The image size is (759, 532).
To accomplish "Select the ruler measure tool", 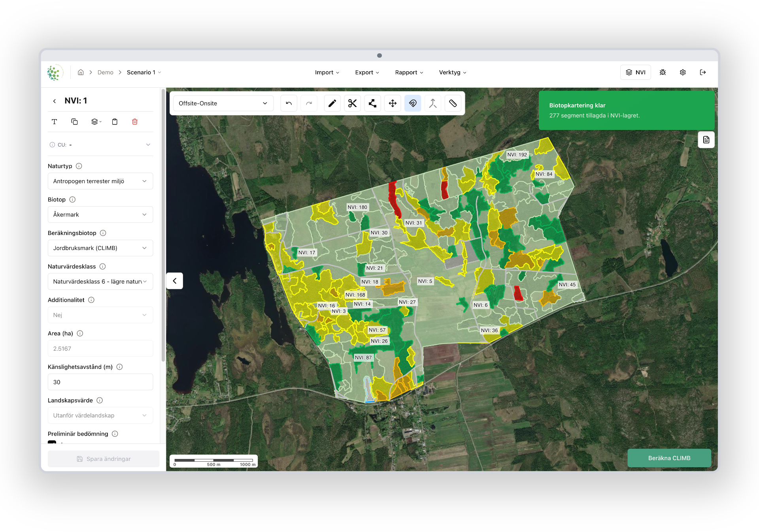I will (453, 103).
